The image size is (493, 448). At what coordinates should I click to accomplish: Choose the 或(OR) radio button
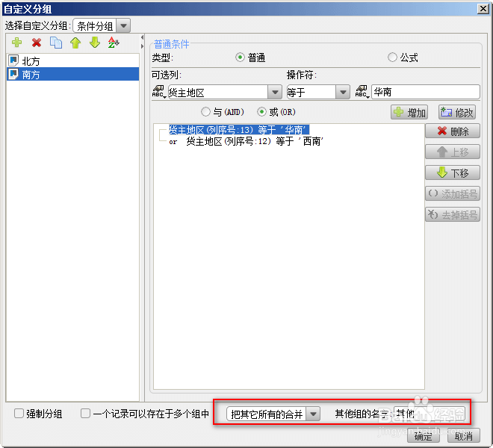pos(261,112)
